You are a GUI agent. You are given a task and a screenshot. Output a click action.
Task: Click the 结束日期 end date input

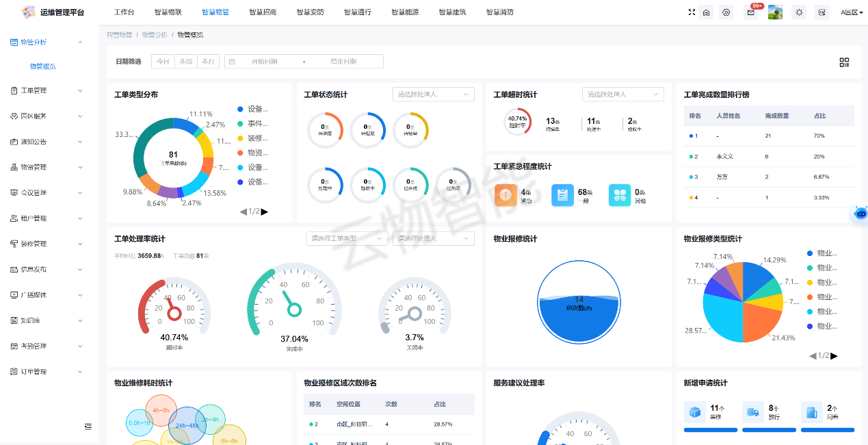pos(343,62)
